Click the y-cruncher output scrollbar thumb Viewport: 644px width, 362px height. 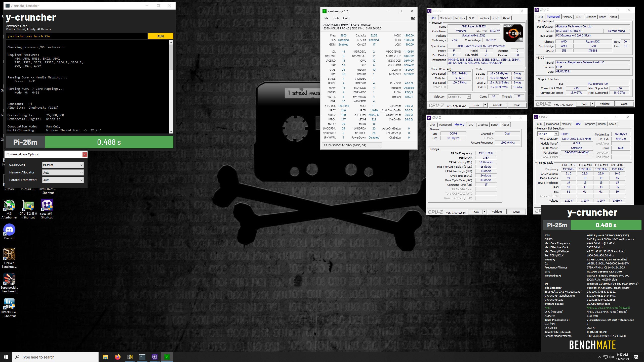171,57
